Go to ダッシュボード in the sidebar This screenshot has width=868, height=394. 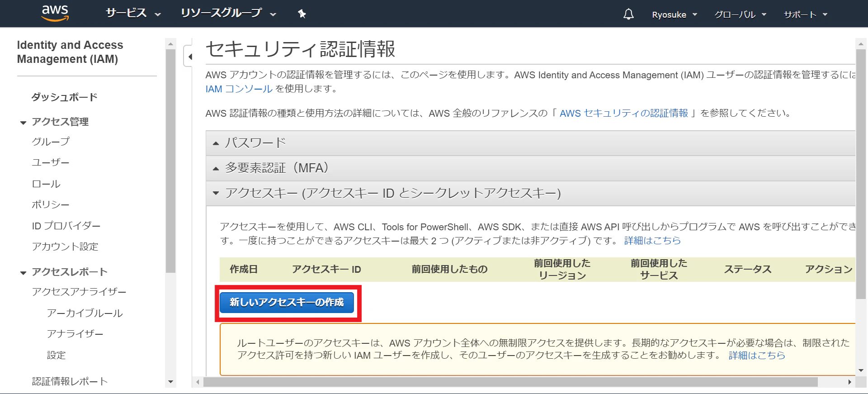pyautogui.click(x=64, y=97)
